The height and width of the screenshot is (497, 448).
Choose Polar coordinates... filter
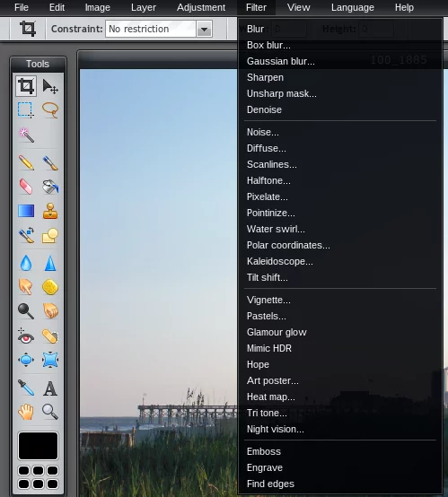point(340,245)
